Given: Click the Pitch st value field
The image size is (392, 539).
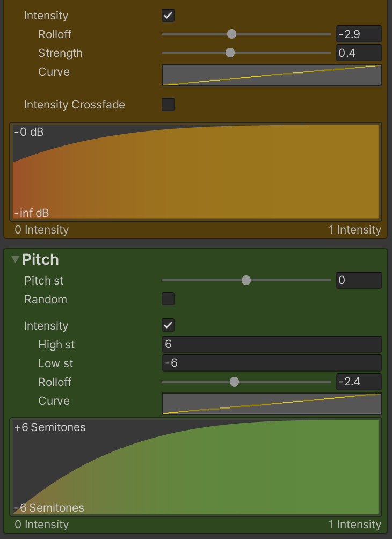Looking at the screenshot, I should [x=359, y=280].
